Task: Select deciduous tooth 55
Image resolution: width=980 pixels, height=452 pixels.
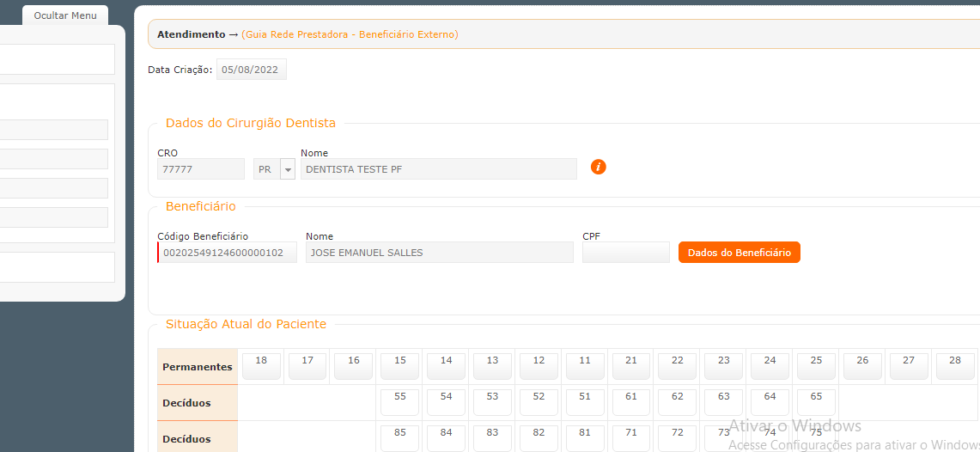Action: tap(400, 402)
